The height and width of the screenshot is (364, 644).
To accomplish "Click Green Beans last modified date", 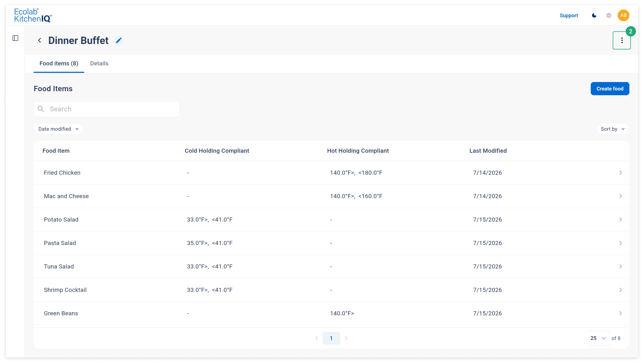I will click(x=487, y=313).
